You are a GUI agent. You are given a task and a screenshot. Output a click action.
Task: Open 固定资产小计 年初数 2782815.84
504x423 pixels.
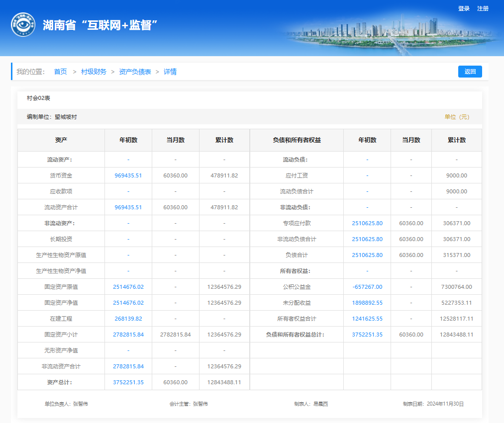coord(128,335)
